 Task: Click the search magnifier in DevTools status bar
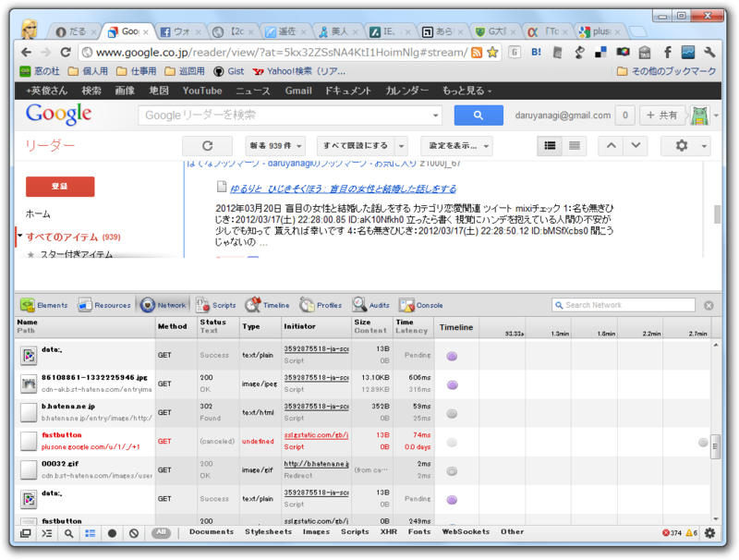tap(68, 533)
